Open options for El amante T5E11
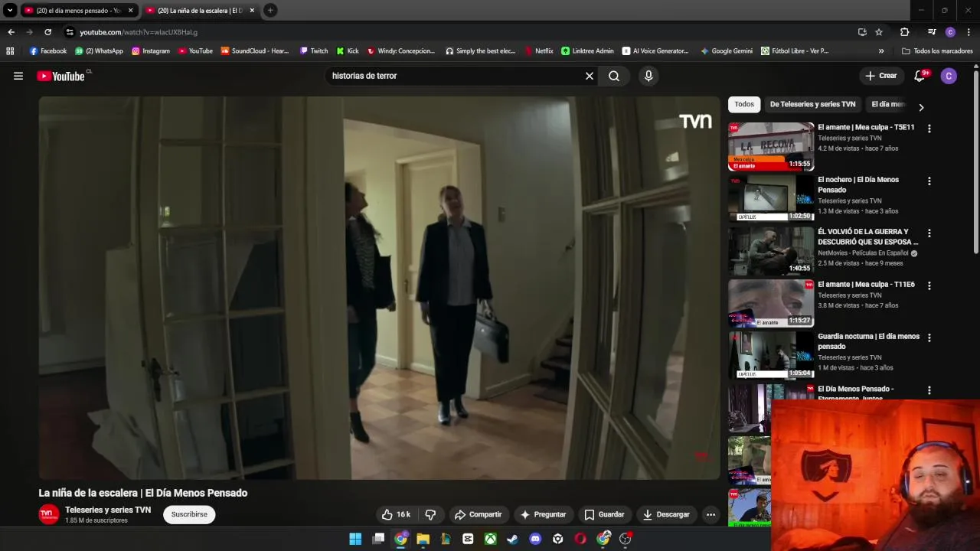The height and width of the screenshot is (551, 980). [x=929, y=129]
